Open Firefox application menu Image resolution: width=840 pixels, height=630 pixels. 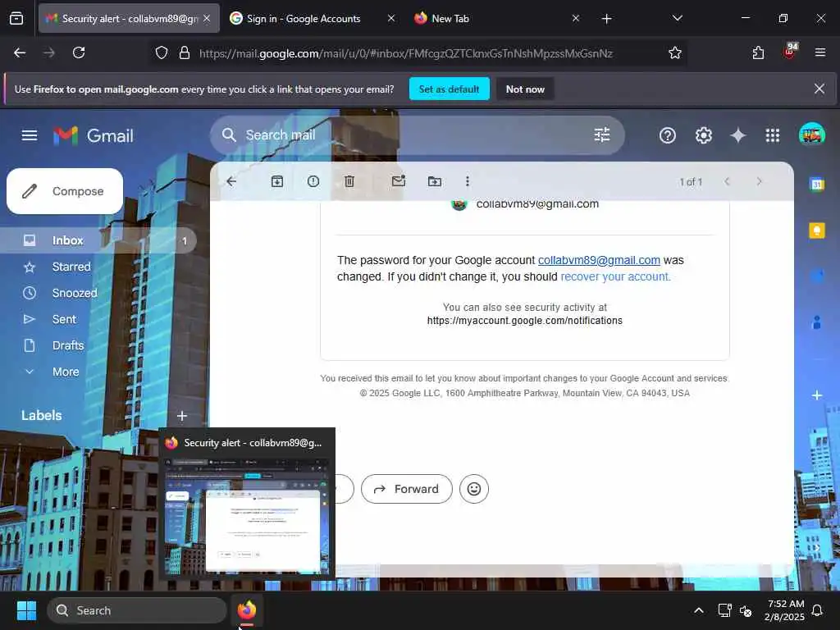click(819, 52)
